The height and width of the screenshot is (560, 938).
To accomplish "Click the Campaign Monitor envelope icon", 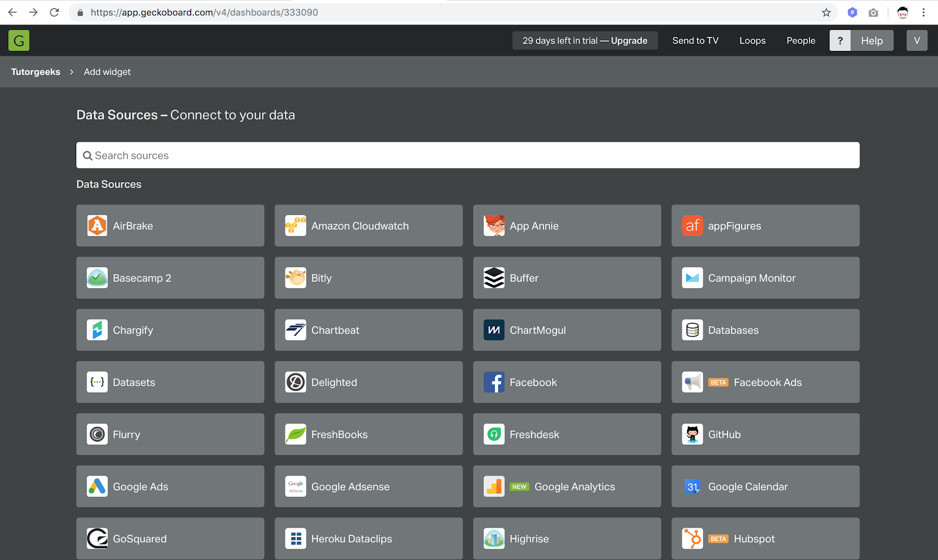I will coord(692,278).
